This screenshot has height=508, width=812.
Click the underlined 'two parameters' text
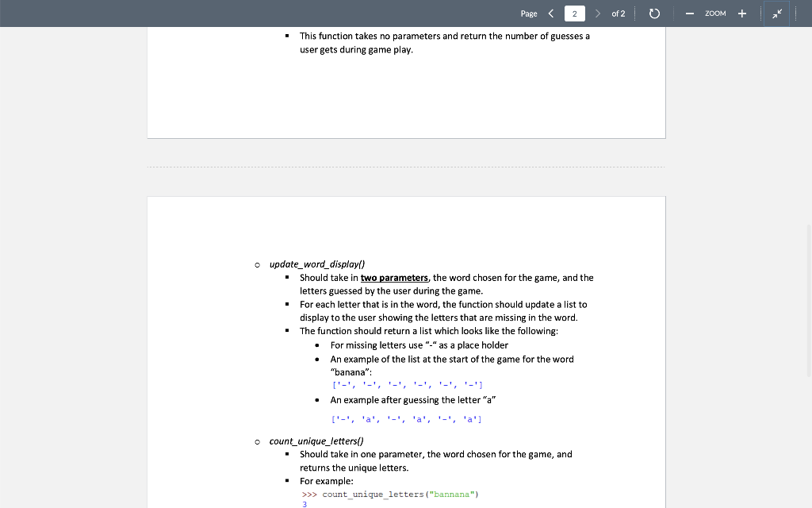pos(394,278)
